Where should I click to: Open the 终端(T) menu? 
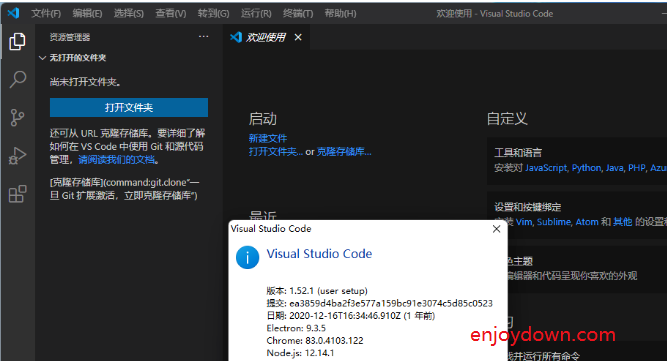click(x=298, y=14)
